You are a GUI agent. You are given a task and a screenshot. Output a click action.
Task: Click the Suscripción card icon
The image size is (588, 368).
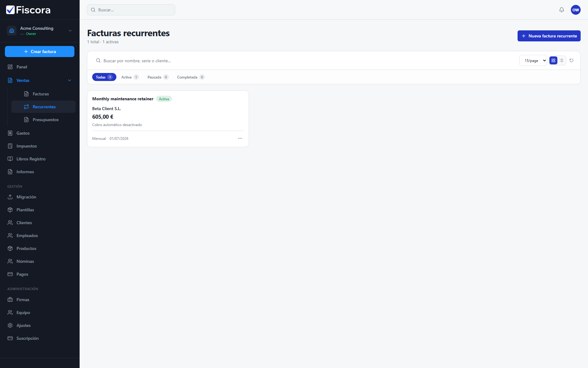pos(10,338)
